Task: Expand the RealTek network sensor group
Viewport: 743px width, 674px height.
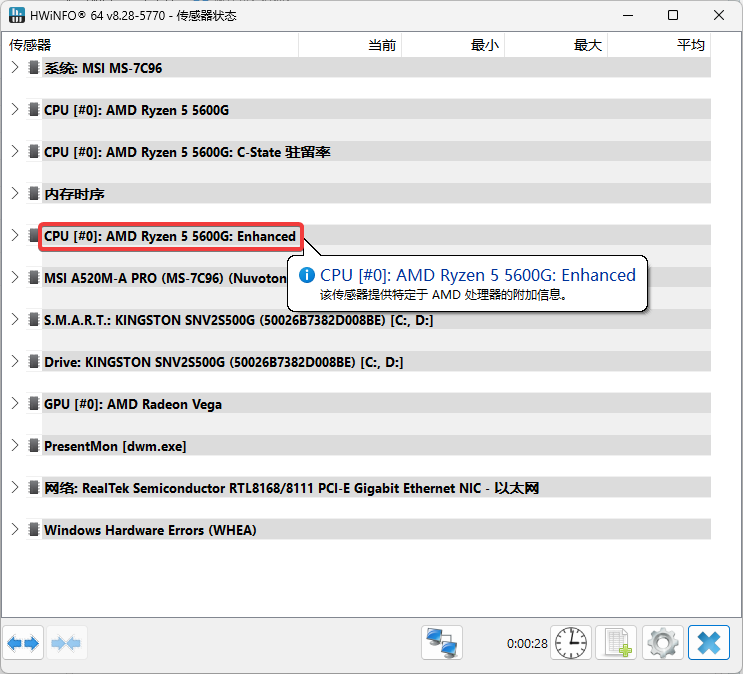Action: coord(15,487)
